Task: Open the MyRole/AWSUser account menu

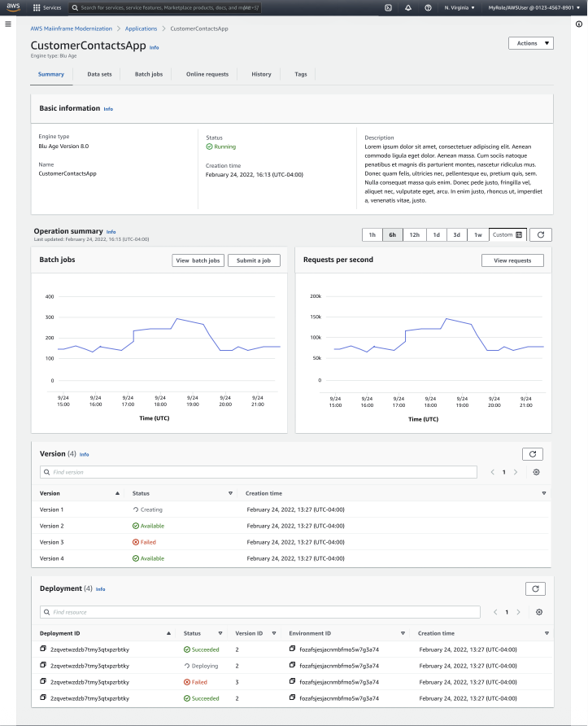Action: click(x=534, y=8)
